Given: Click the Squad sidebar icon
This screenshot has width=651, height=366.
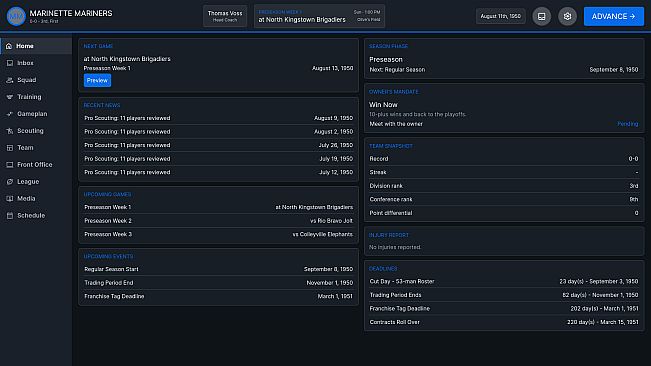Looking at the screenshot, I should click(x=10, y=80).
